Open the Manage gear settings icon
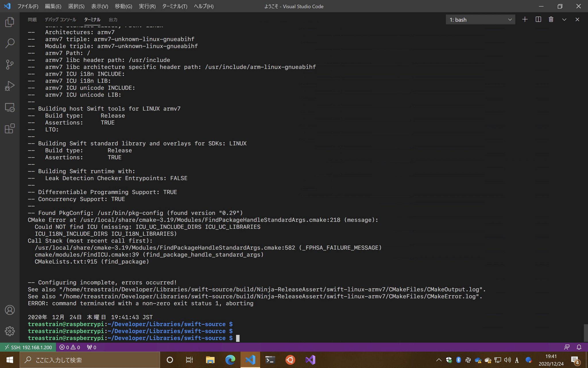 point(10,331)
